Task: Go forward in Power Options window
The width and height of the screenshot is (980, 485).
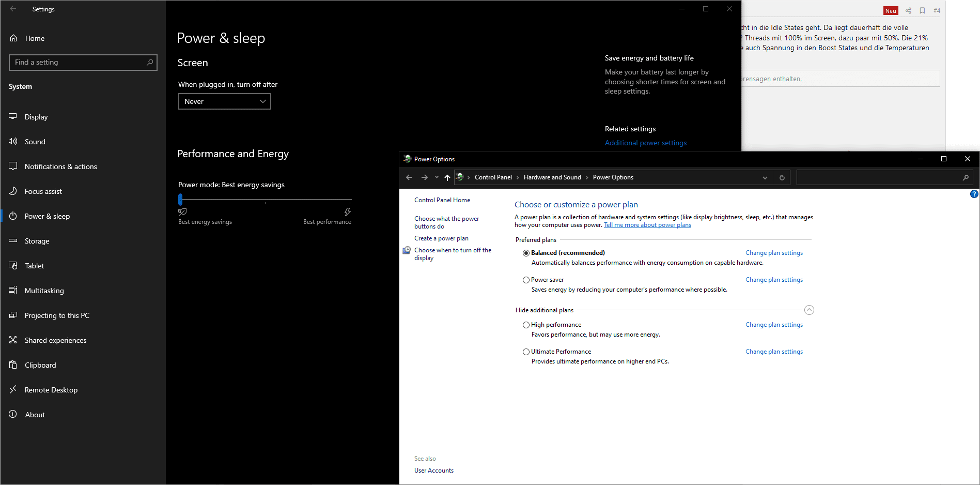Action: [425, 177]
